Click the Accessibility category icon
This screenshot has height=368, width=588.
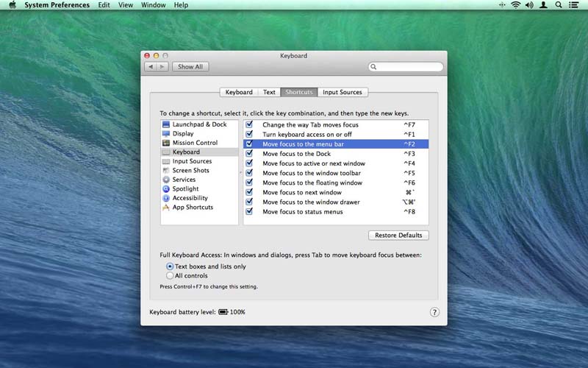pyautogui.click(x=166, y=198)
